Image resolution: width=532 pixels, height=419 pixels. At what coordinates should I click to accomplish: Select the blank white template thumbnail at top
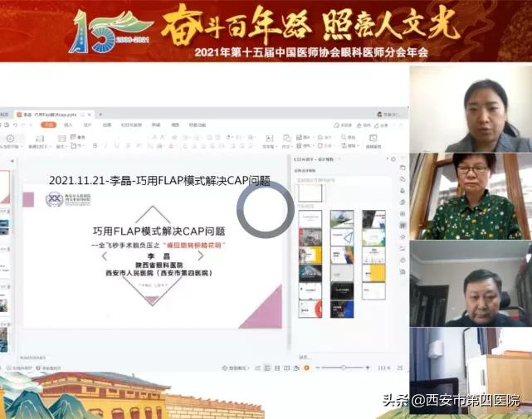[x=310, y=193]
